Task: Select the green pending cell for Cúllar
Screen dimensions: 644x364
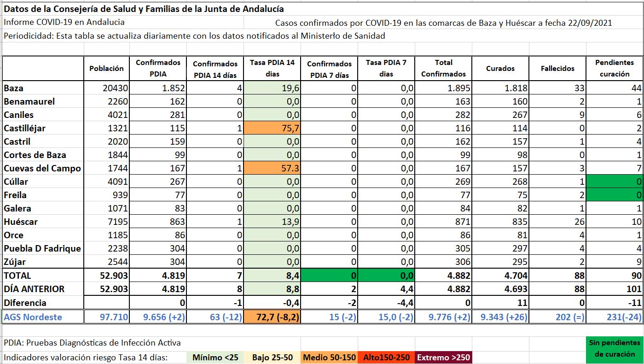Action: (x=615, y=182)
